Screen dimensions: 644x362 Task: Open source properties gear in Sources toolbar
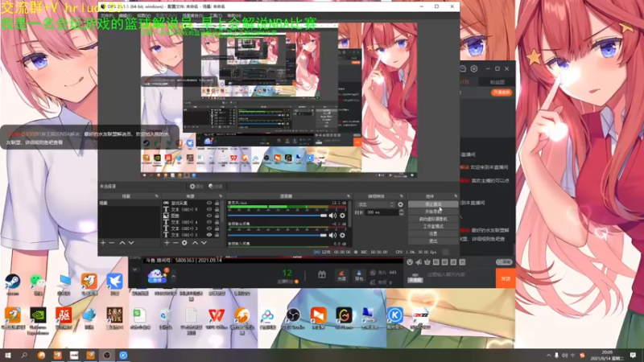(184, 243)
